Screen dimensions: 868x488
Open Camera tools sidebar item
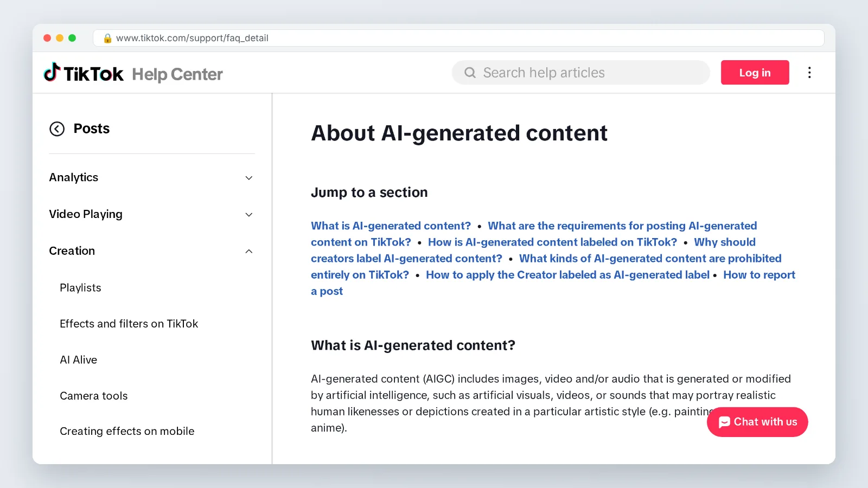click(94, 396)
